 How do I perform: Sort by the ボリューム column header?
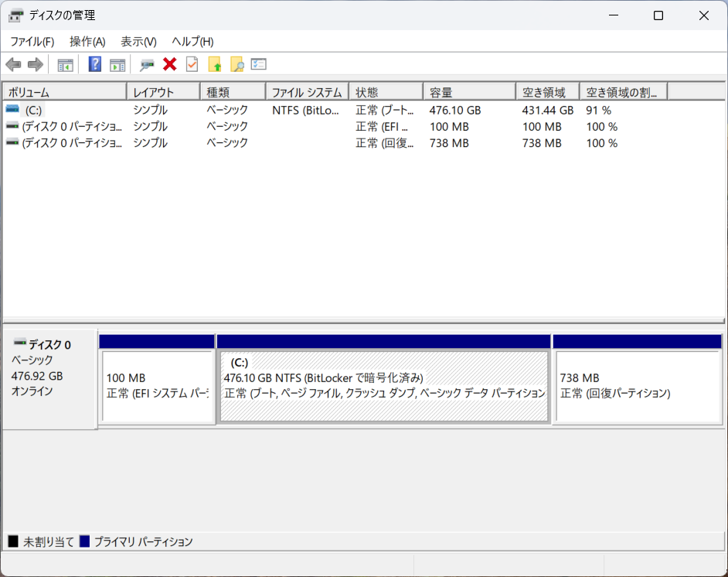(x=64, y=92)
